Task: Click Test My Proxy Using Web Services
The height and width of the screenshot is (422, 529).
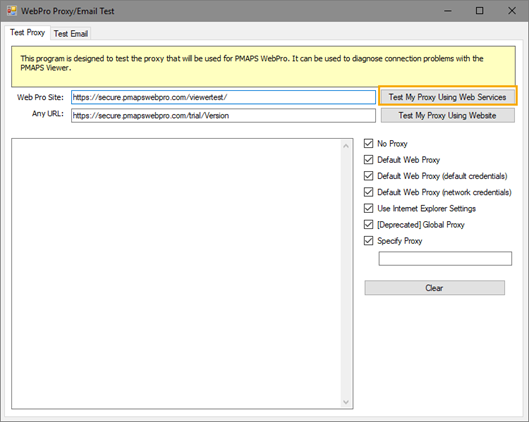Action: (x=447, y=97)
